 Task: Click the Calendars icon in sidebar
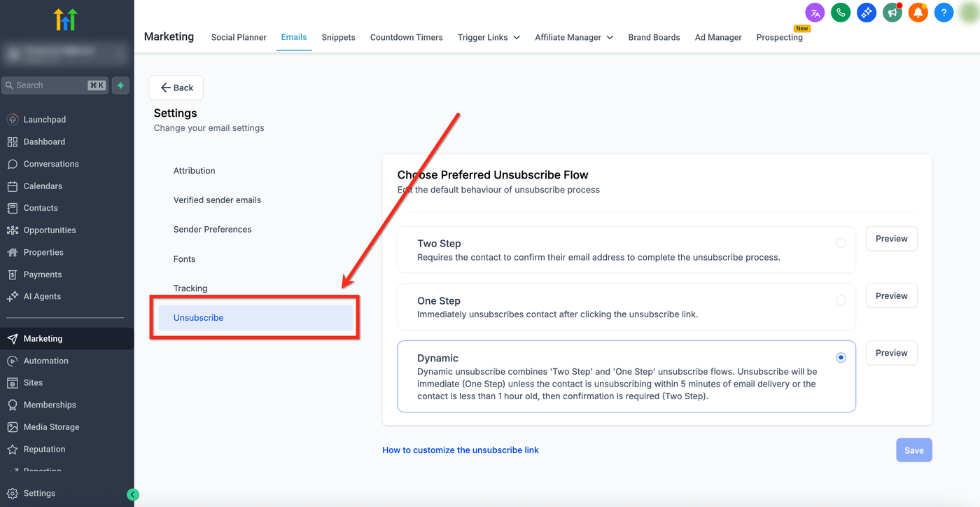[x=13, y=186]
